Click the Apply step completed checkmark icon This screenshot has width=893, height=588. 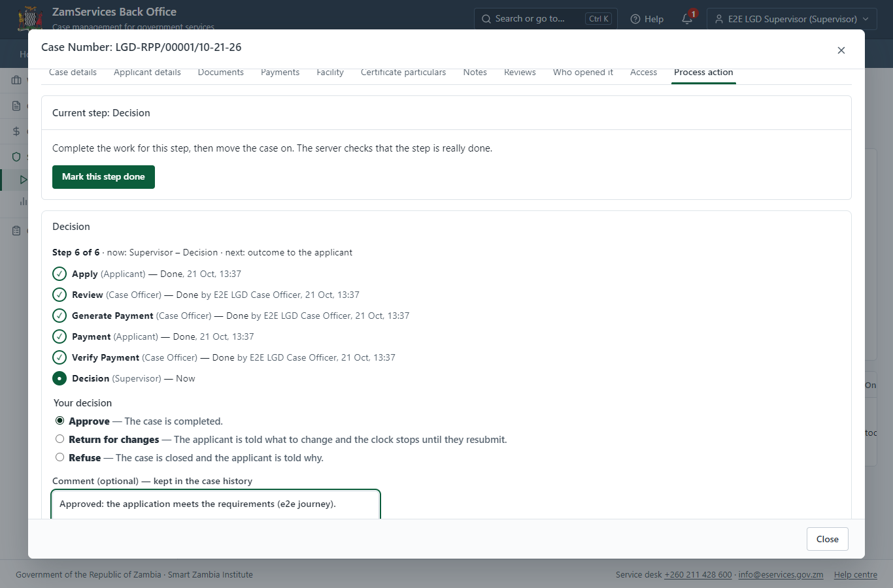coord(59,274)
